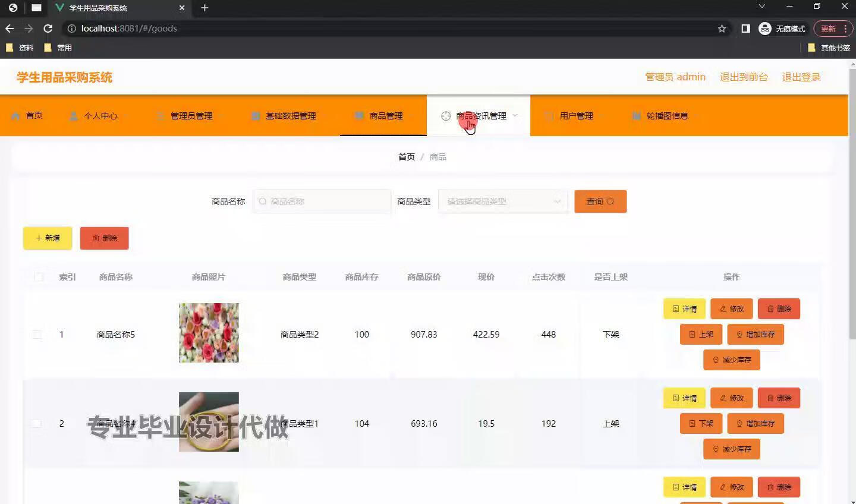Click 修改 in row 3

pos(732,487)
